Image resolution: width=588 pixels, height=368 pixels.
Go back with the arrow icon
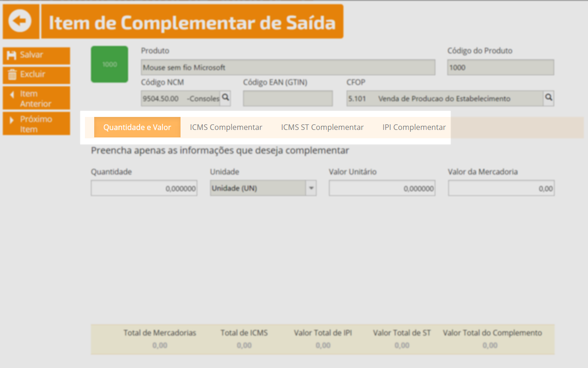pos(20,21)
